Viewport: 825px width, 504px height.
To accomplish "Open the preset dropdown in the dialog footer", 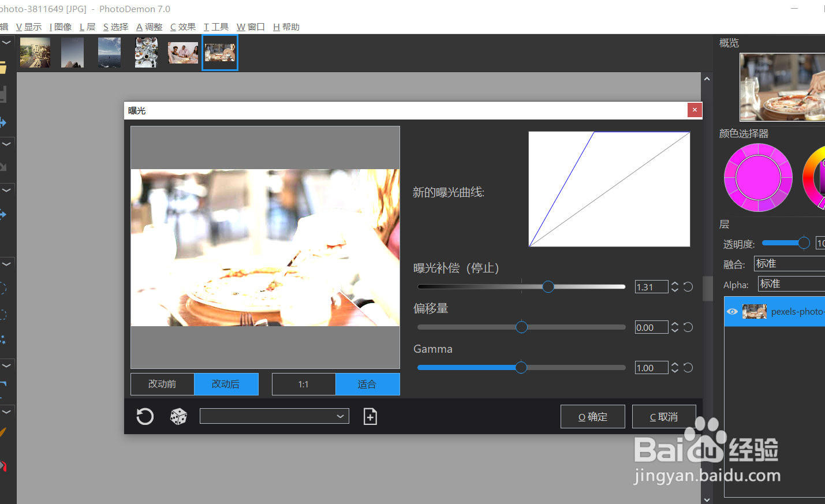I will coord(274,416).
